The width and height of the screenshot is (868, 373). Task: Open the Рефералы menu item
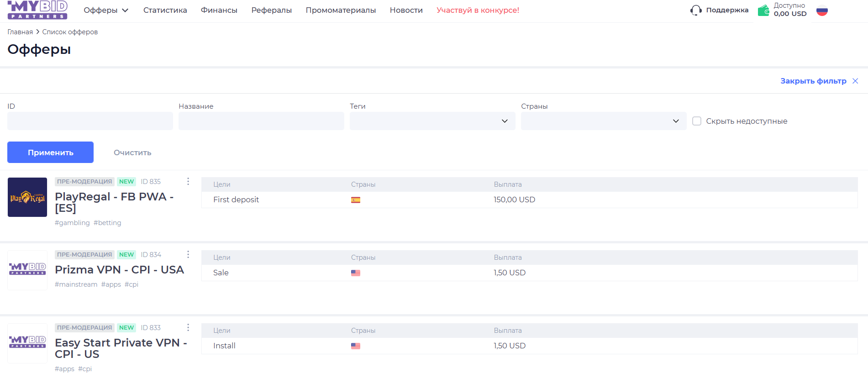[272, 10]
